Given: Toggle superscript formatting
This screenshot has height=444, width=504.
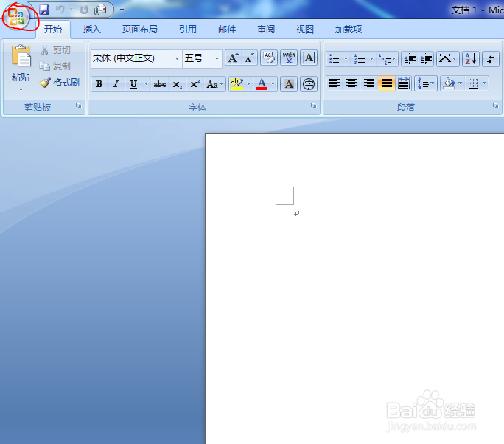Looking at the screenshot, I should pos(195,84).
